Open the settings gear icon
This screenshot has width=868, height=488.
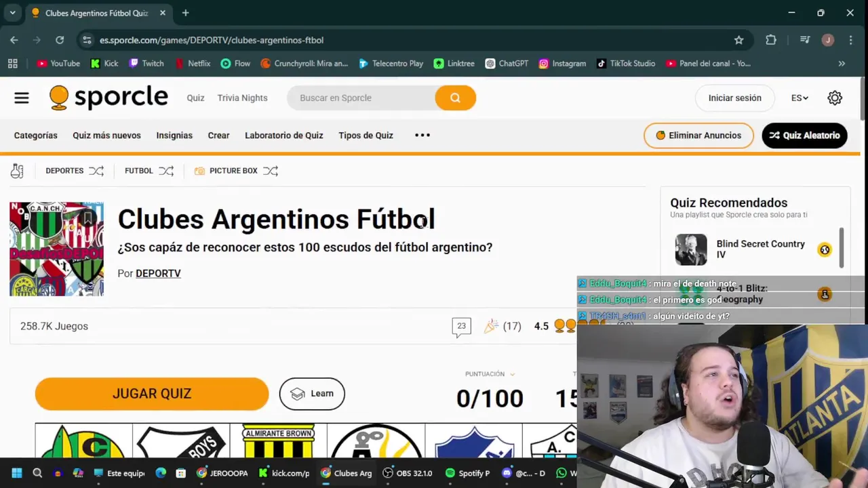835,98
